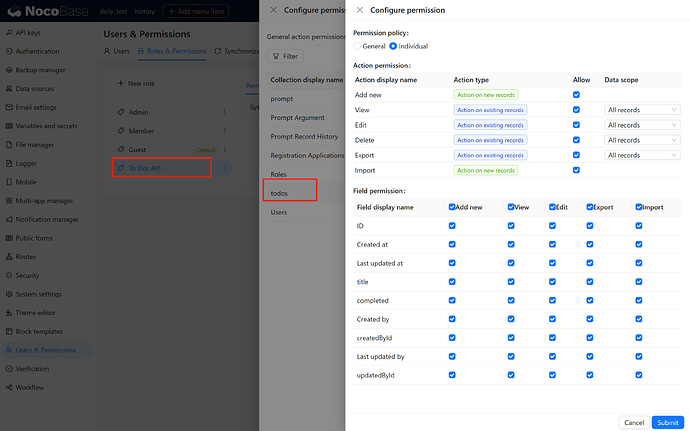Open the Edit action data scope dropdown
690x431 pixels.
click(642, 125)
